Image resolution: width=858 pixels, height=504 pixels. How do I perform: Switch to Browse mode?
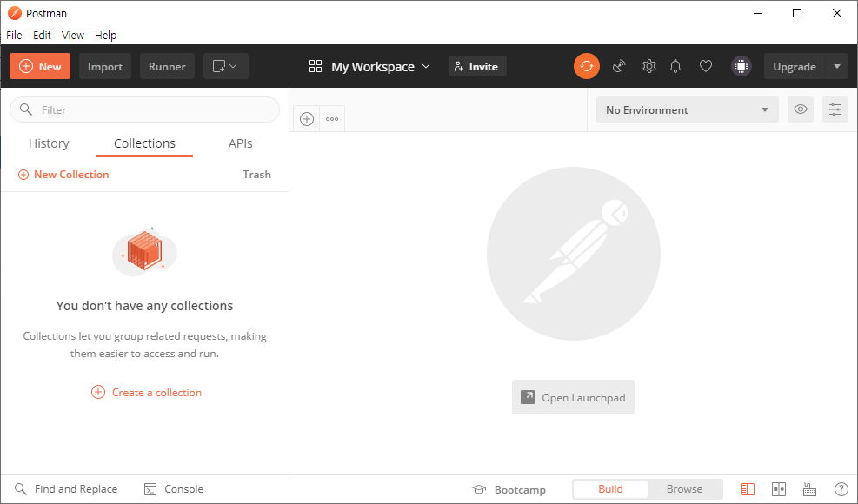pyautogui.click(x=684, y=489)
